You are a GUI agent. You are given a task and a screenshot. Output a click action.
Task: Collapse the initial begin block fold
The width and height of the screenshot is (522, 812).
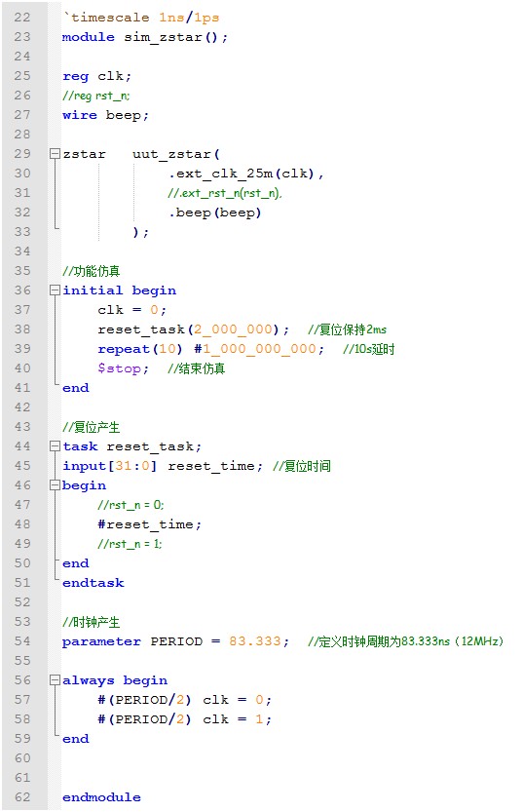click(55, 290)
